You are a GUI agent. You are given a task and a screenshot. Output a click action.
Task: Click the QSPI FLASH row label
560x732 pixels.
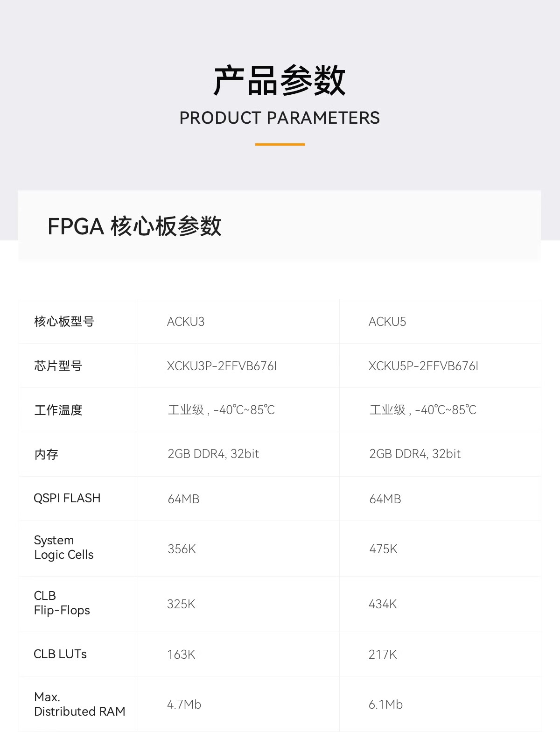tap(67, 498)
